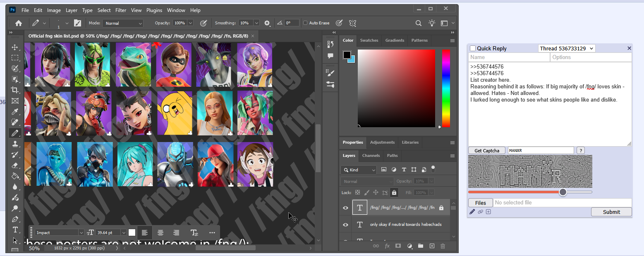This screenshot has width=644, height=256.
Task: Click the Home icon in options bar
Action: click(x=19, y=23)
